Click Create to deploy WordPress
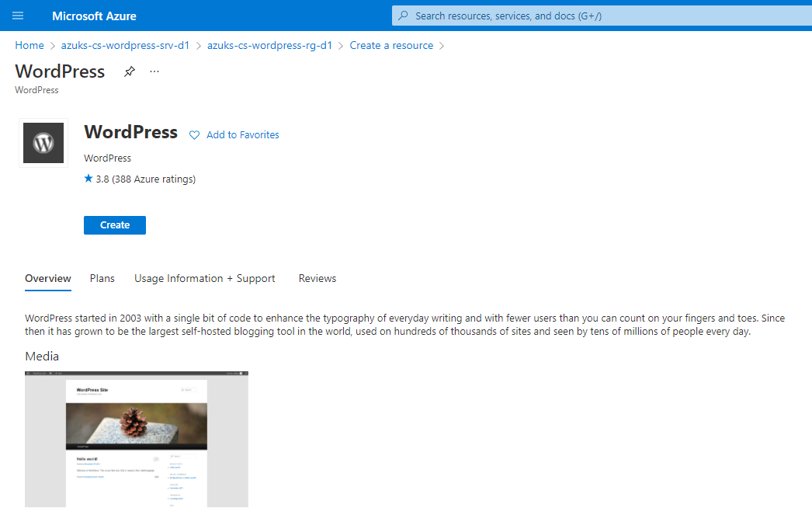The width and height of the screenshot is (812, 522). click(114, 224)
